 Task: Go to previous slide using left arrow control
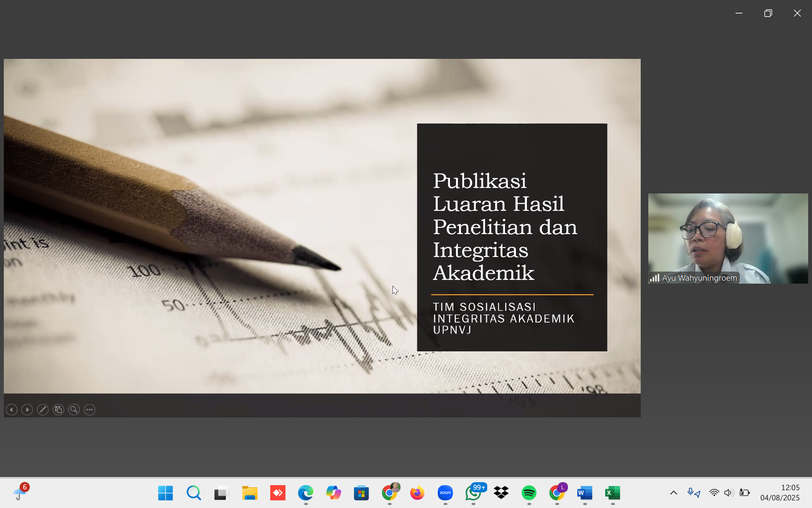click(x=12, y=409)
